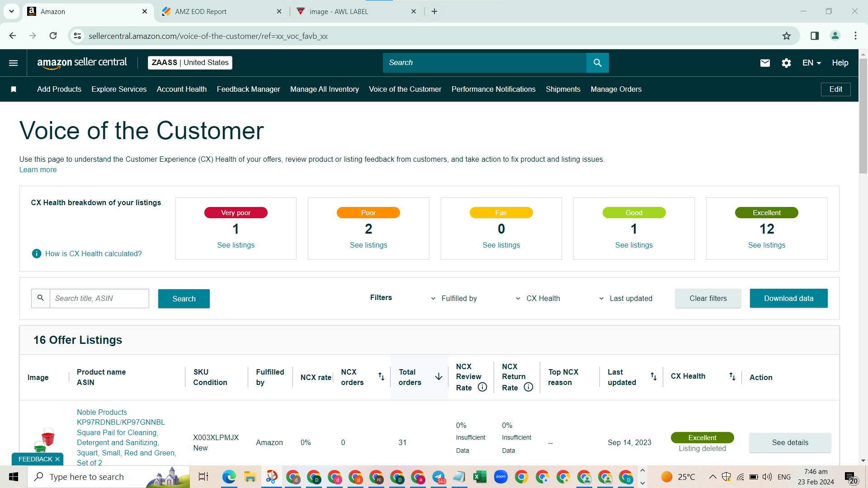868x488 pixels.
Task: Click the Search title, ASIN input field
Action: click(x=99, y=299)
